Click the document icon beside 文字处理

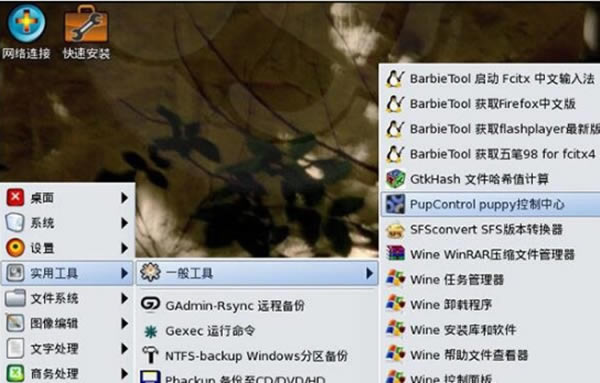click(15, 348)
